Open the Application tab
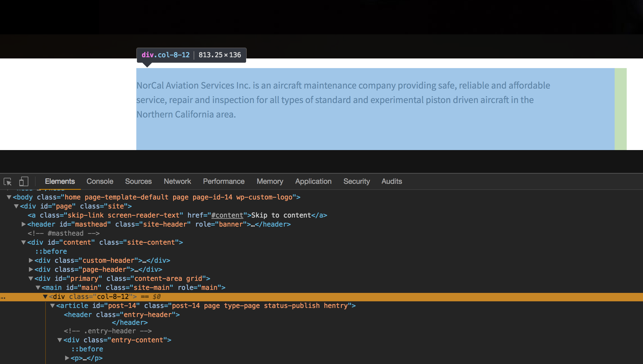This screenshot has width=643, height=364. pyautogui.click(x=313, y=181)
